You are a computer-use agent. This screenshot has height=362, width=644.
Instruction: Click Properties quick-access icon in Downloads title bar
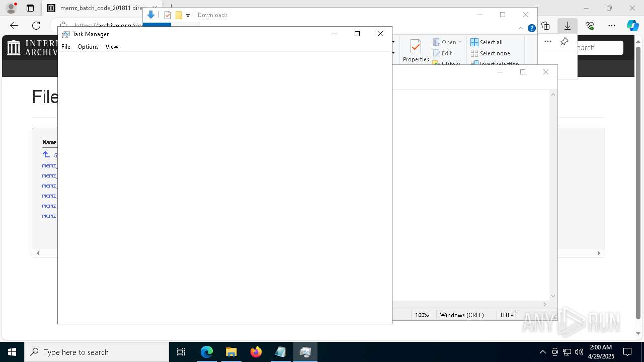[168, 15]
